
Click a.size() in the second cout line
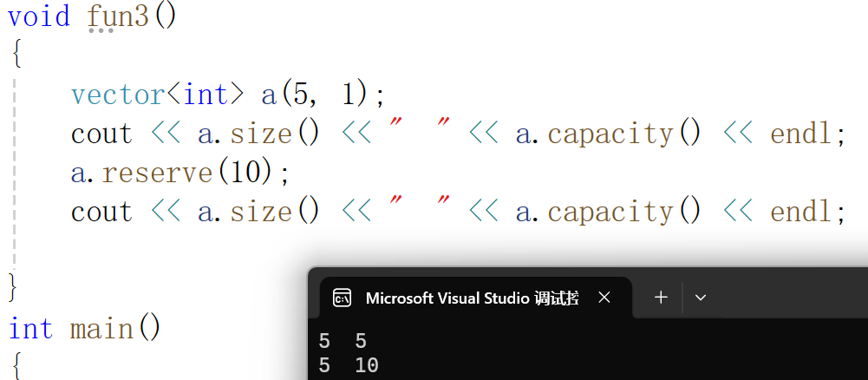coord(258,212)
